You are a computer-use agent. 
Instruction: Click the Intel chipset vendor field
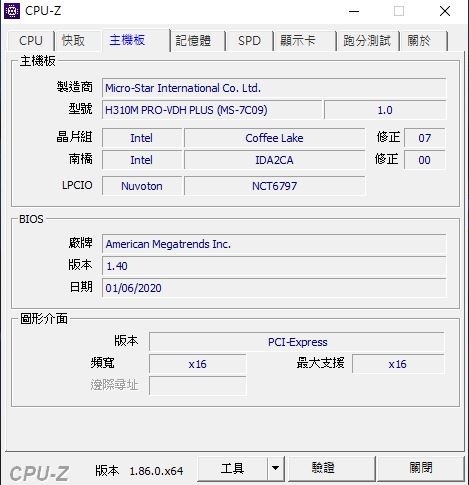pyautogui.click(x=142, y=138)
